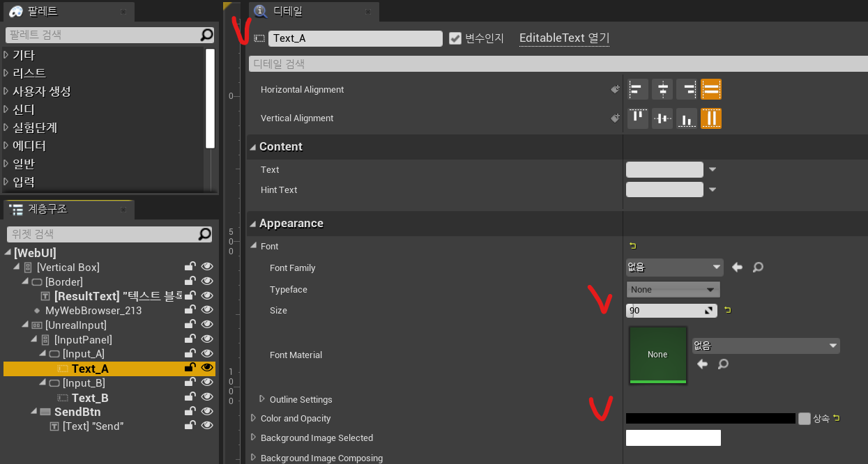The width and height of the screenshot is (868, 464).
Task: Enable the 상속 checkbox for color
Action: click(x=805, y=419)
